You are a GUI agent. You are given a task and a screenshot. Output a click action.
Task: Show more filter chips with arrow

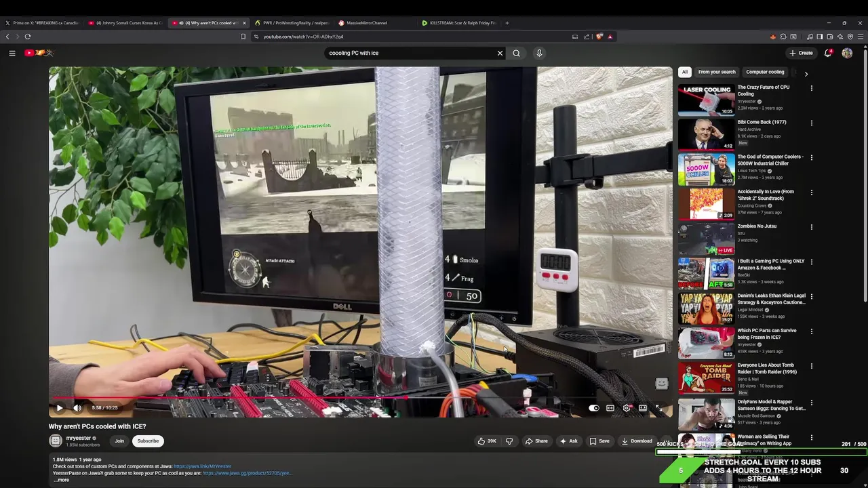(x=806, y=73)
